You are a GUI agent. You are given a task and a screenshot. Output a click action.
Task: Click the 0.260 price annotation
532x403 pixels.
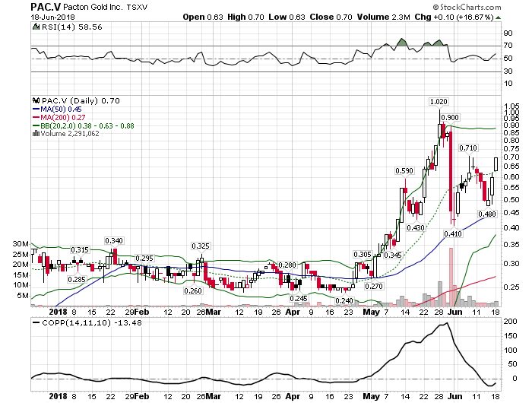pos(193,291)
